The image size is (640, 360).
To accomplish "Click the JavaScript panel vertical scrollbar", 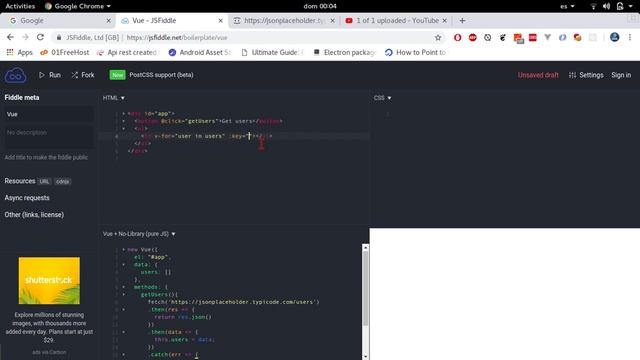I will [x=365, y=288].
